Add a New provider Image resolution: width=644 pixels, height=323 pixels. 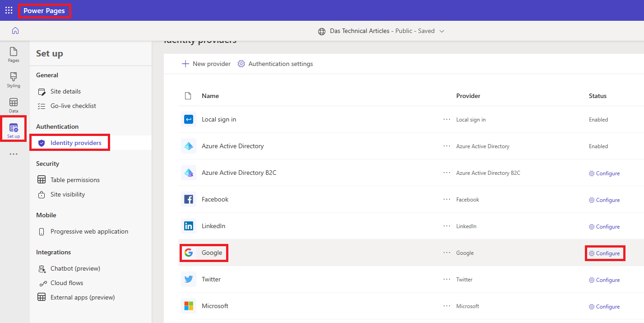pyautogui.click(x=206, y=64)
